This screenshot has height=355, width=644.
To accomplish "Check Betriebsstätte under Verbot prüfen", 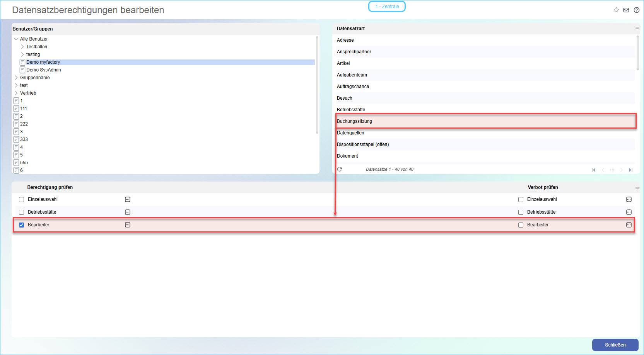I will 521,212.
